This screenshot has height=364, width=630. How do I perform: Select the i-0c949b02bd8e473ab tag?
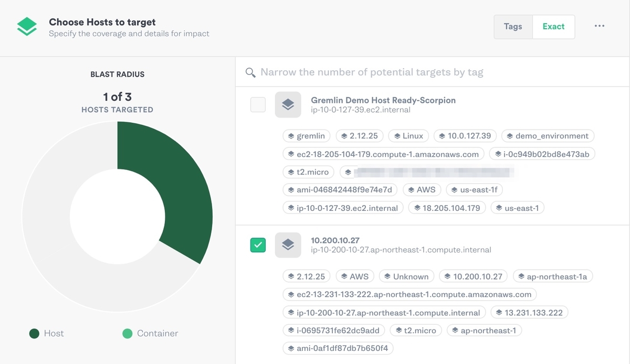(542, 154)
